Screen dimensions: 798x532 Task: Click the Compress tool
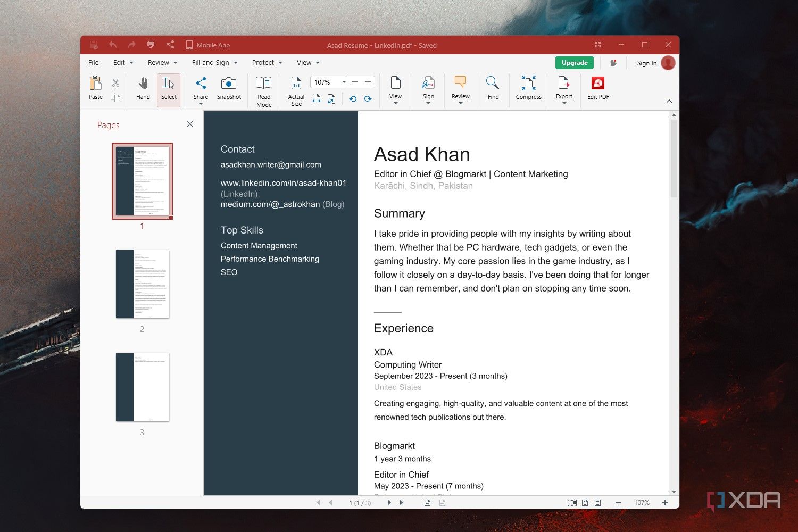pyautogui.click(x=529, y=88)
